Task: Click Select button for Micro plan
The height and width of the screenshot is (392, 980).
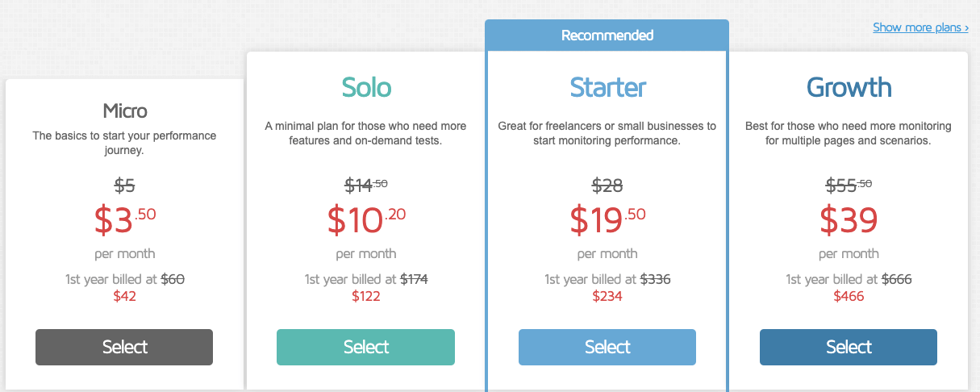Action: 124,347
